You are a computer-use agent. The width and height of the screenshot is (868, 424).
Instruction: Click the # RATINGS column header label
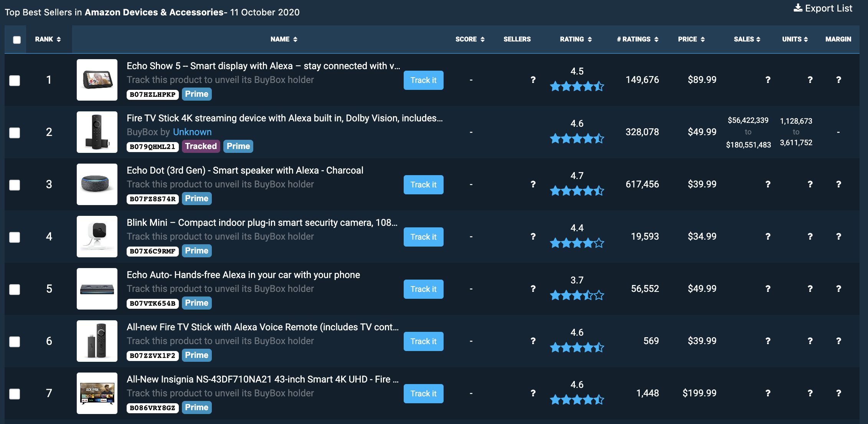pyautogui.click(x=634, y=39)
